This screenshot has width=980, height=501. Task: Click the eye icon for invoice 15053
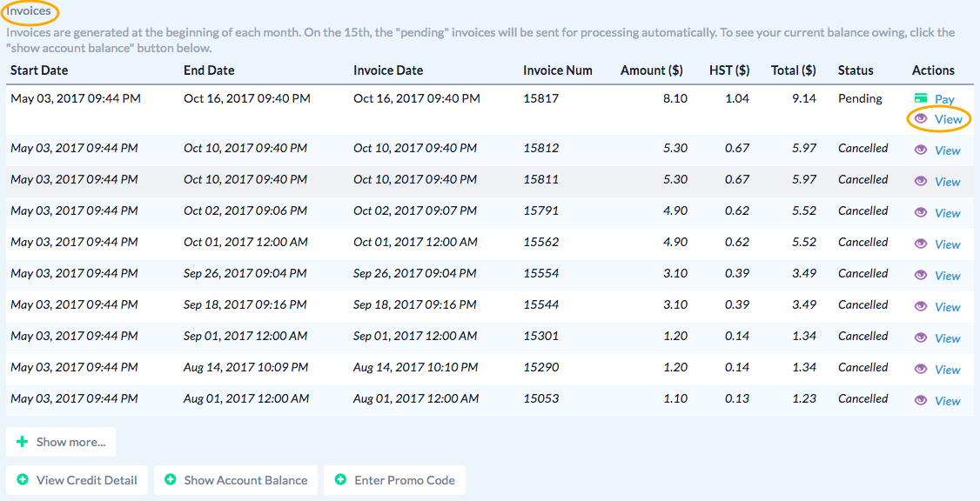pyautogui.click(x=921, y=400)
